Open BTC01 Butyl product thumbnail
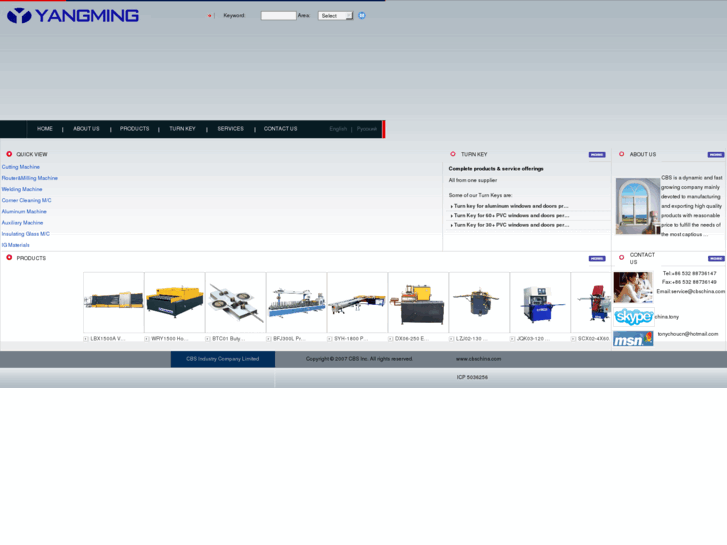 (236, 302)
